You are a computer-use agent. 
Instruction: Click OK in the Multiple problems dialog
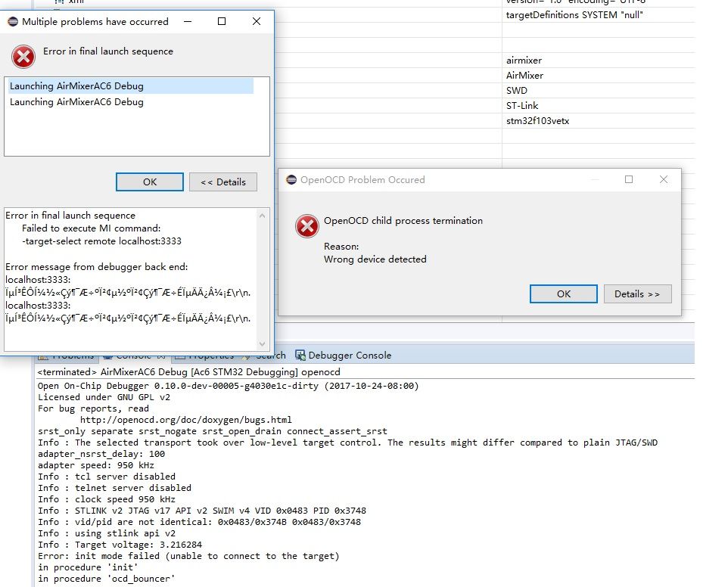pyautogui.click(x=150, y=182)
